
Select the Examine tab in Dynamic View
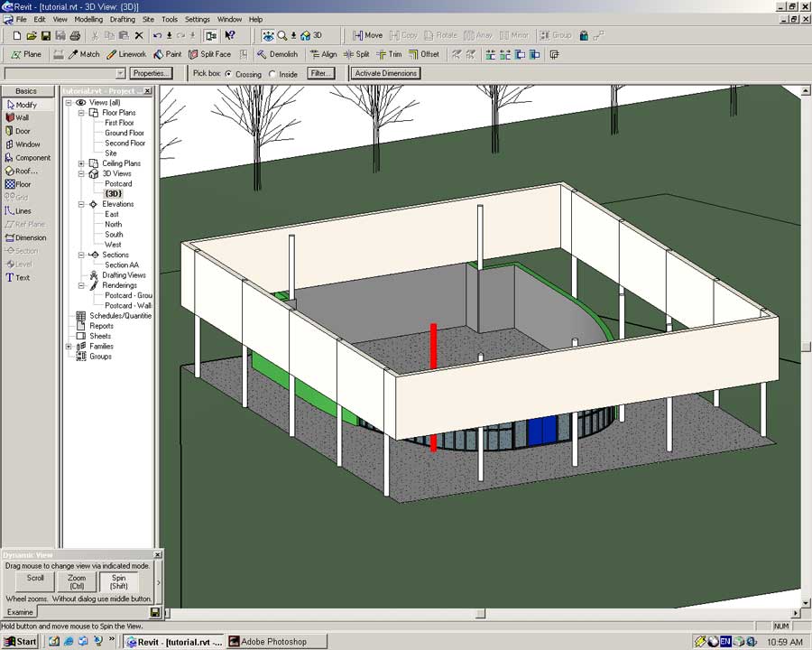click(x=20, y=612)
